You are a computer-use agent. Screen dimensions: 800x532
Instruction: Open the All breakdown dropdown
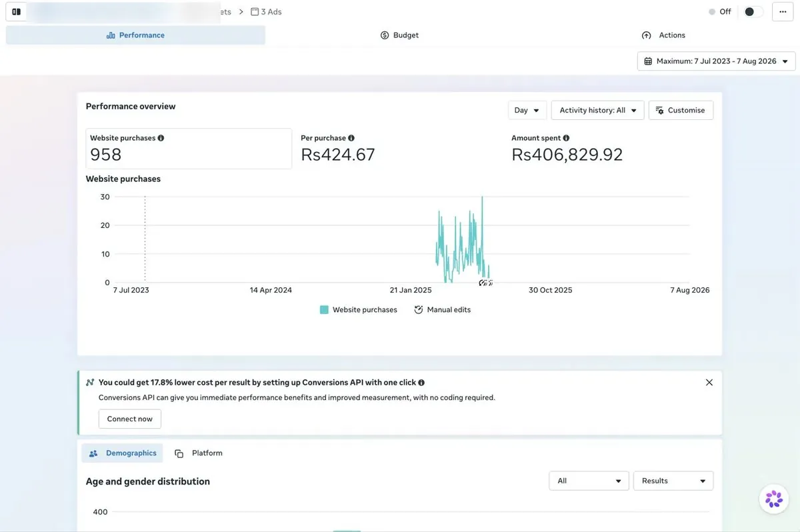[589, 481]
